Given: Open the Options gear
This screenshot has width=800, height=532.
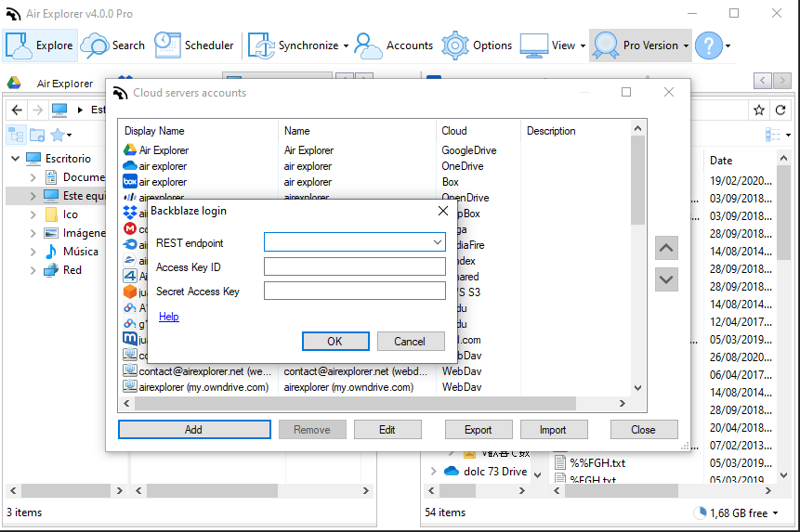Looking at the screenshot, I should (477, 45).
